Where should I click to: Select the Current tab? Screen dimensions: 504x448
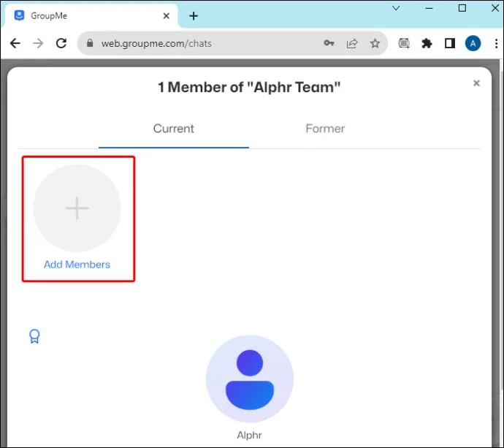(174, 129)
